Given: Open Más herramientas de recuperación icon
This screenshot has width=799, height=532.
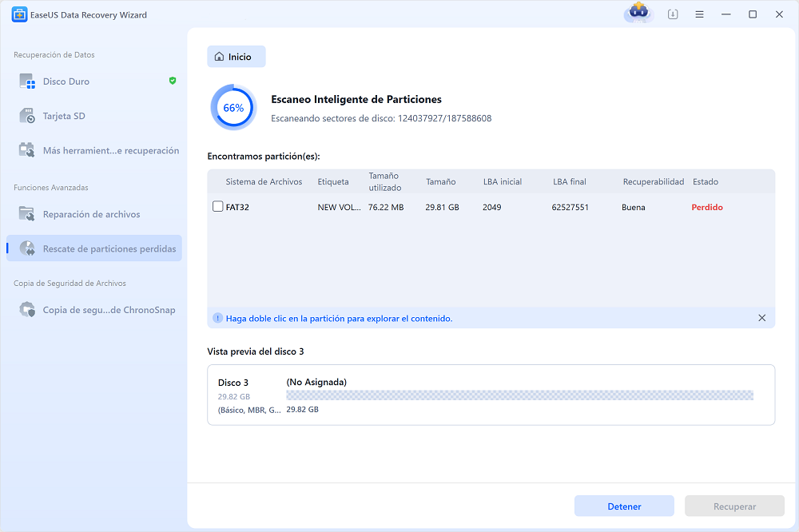Looking at the screenshot, I should click(27, 150).
